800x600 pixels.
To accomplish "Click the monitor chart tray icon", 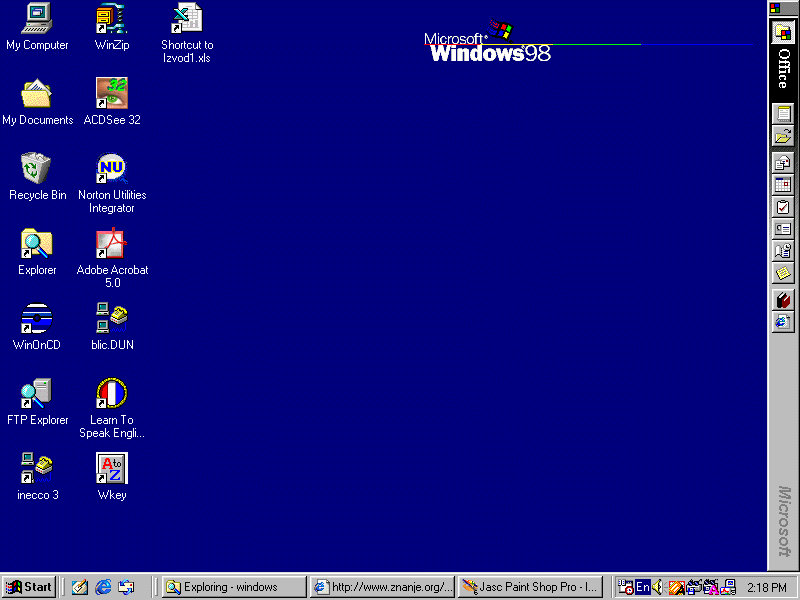I will (729, 587).
